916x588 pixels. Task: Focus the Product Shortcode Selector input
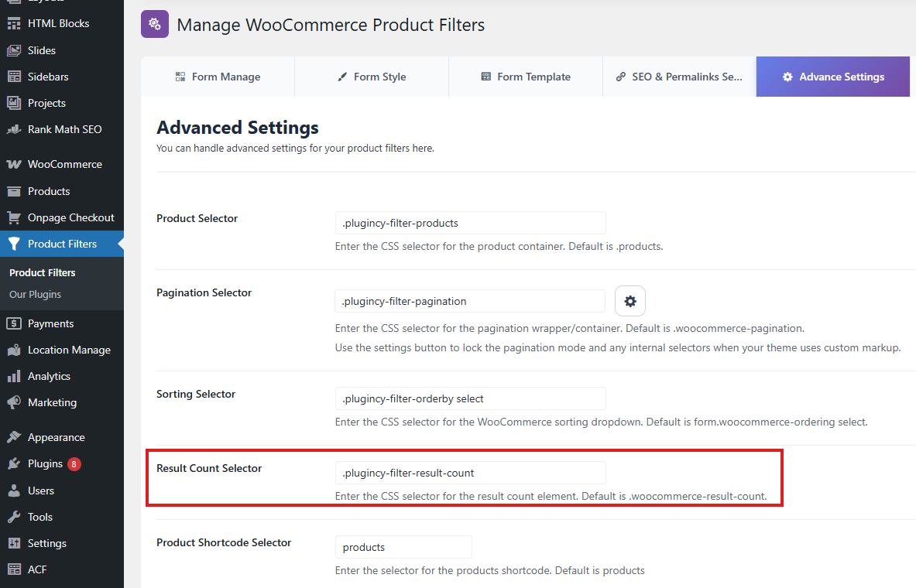(x=403, y=547)
